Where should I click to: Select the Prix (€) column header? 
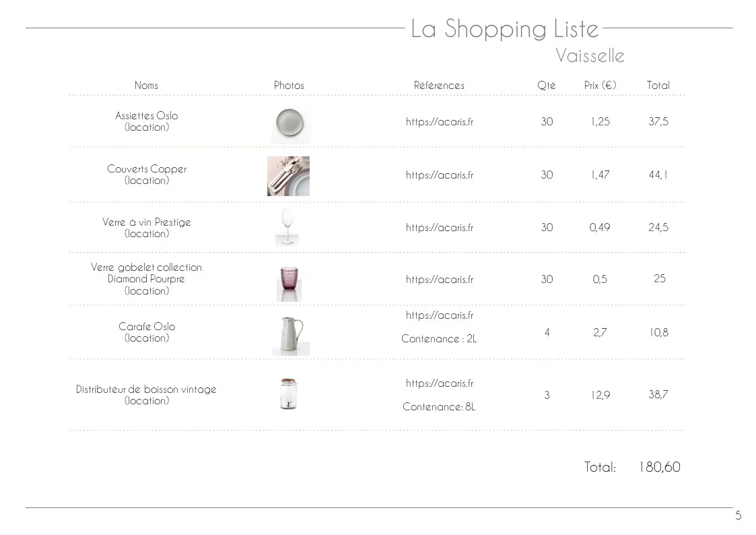pos(600,86)
